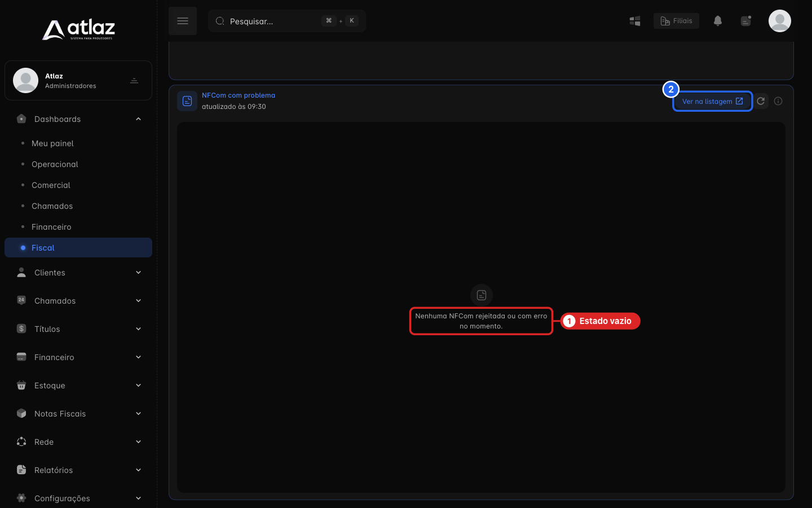Focus the Pesquisar search field

287,21
